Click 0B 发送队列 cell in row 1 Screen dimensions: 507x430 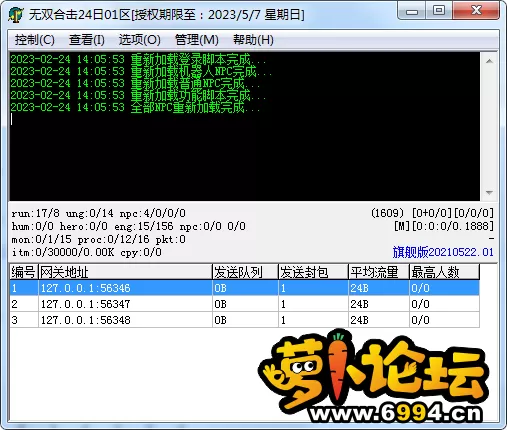click(x=245, y=288)
